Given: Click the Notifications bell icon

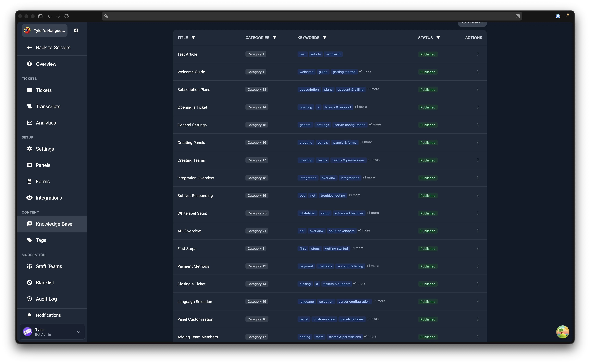Looking at the screenshot, I should point(29,315).
